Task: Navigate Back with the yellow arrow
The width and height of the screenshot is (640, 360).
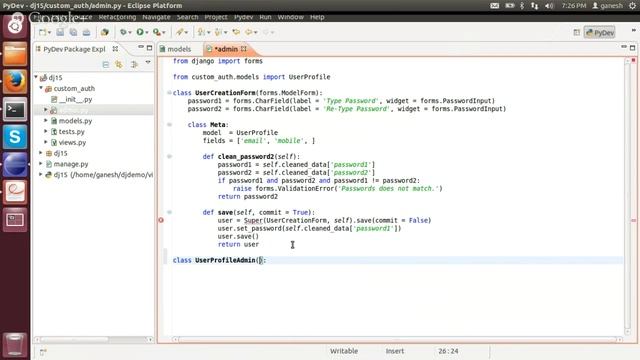Action: [x=249, y=32]
